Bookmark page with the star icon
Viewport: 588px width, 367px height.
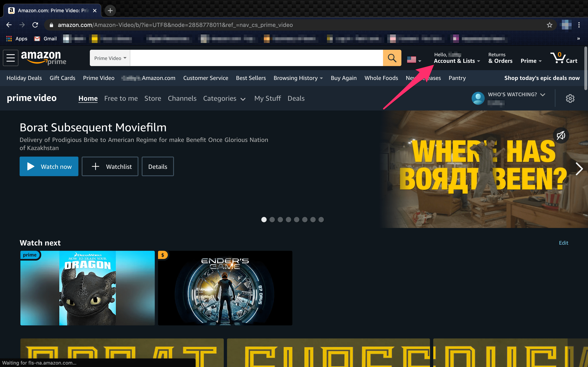point(549,25)
